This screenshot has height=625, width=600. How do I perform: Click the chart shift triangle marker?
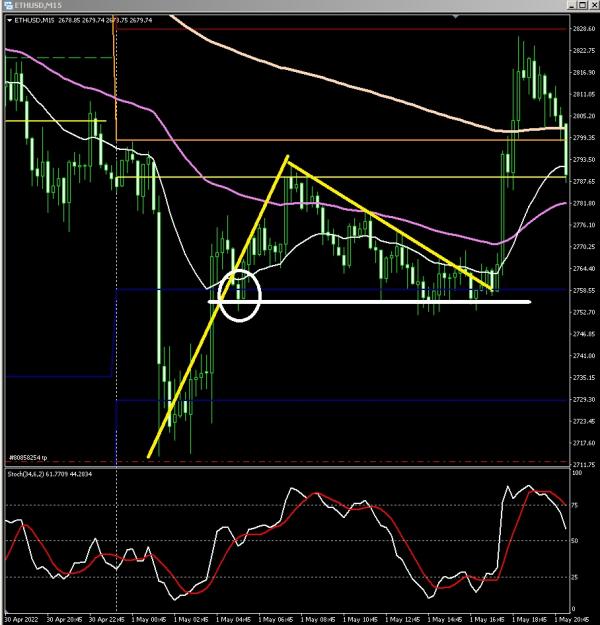pyautogui.click(x=456, y=16)
